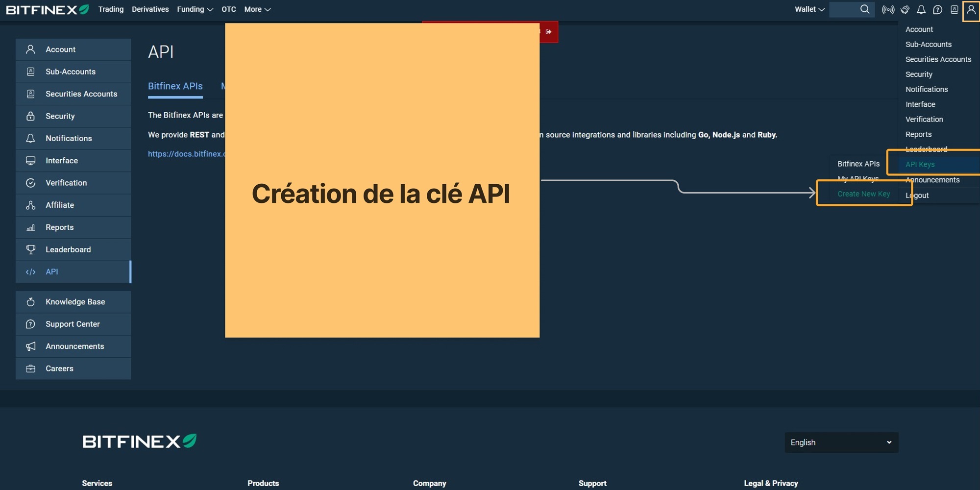Click the Announcements megaphone icon in left sidebar
The height and width of the screenshot is (490, 980).
(30, 346)
